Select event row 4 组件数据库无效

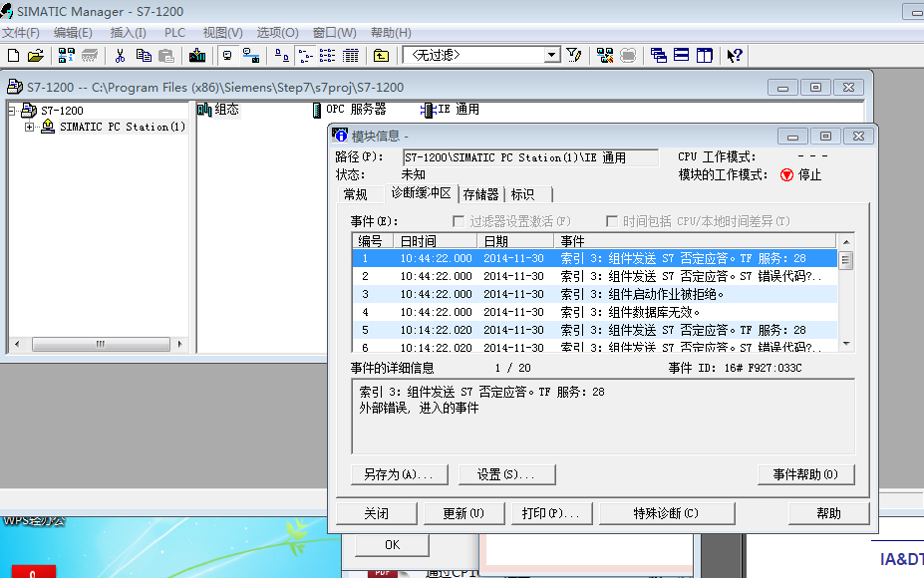coord(595,312)
